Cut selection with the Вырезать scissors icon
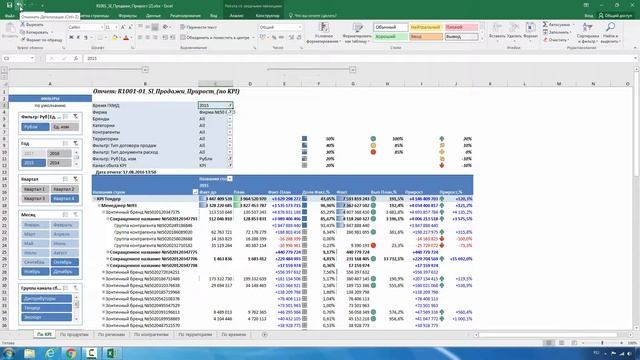This screenshot has height=360, width=640. tap(32, 24)
